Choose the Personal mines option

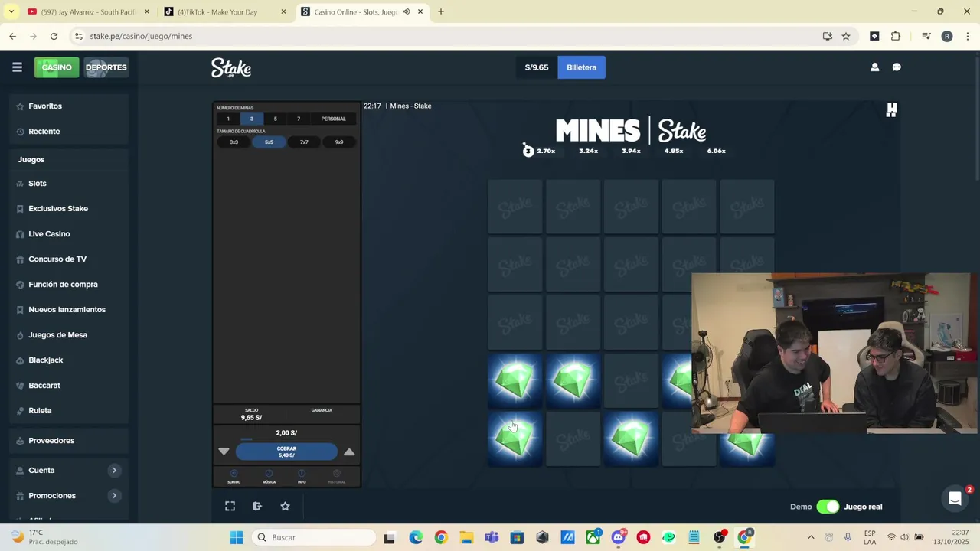(x=333, y=119)
